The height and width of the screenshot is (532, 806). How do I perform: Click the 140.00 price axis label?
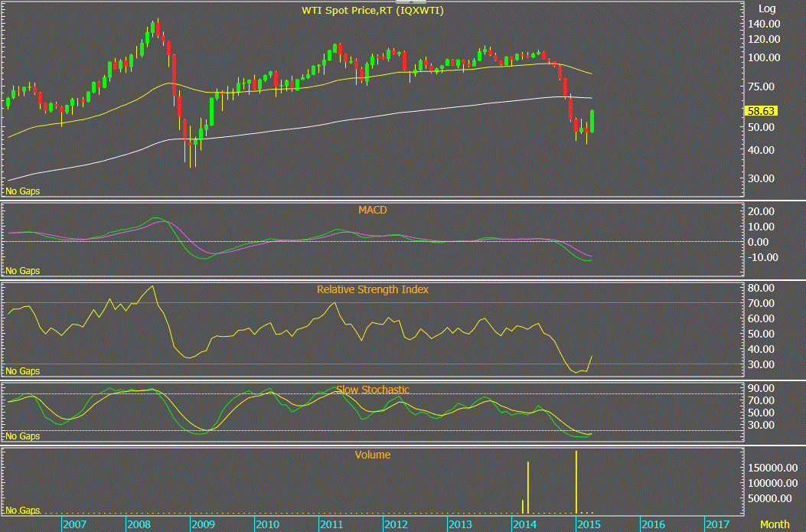pyautogui.click(x=764, y=24)
